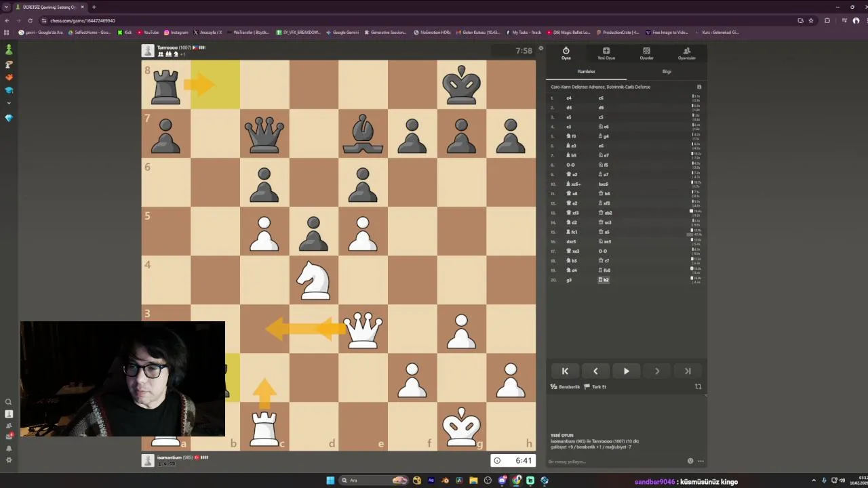
Task: Click the diamond membership icon in sidebar
Action: pos(9,118)
